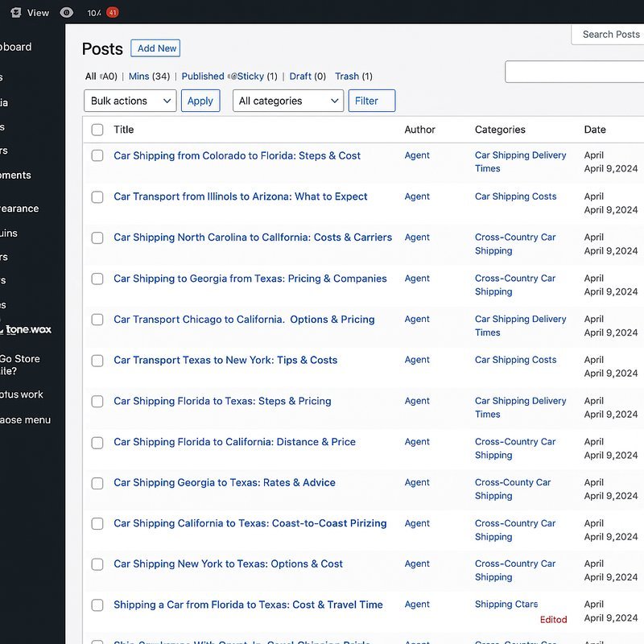
Task: Check the Chicago to California post checkbox
Action: pos(97,320)
